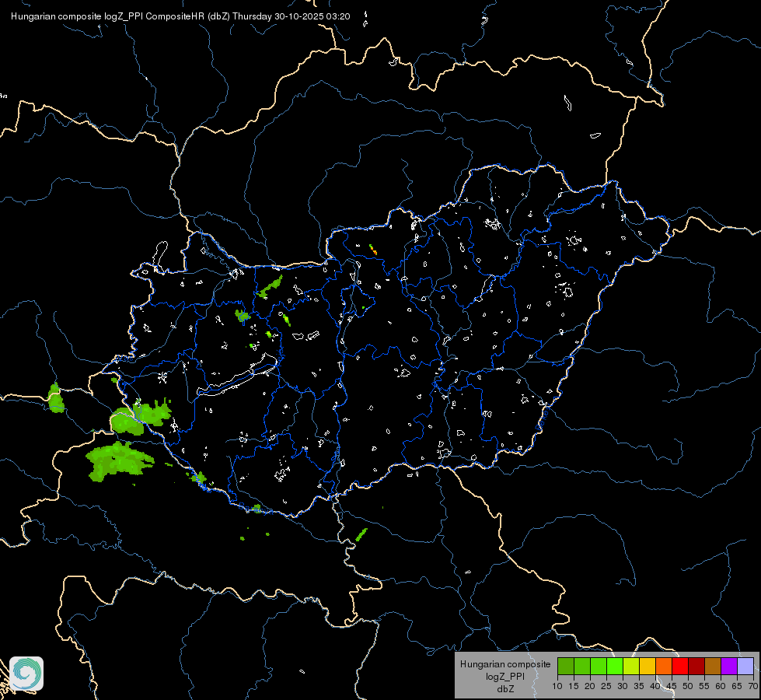Click the legend scale value '70'

pyautogui.click(x=753, y=687)
